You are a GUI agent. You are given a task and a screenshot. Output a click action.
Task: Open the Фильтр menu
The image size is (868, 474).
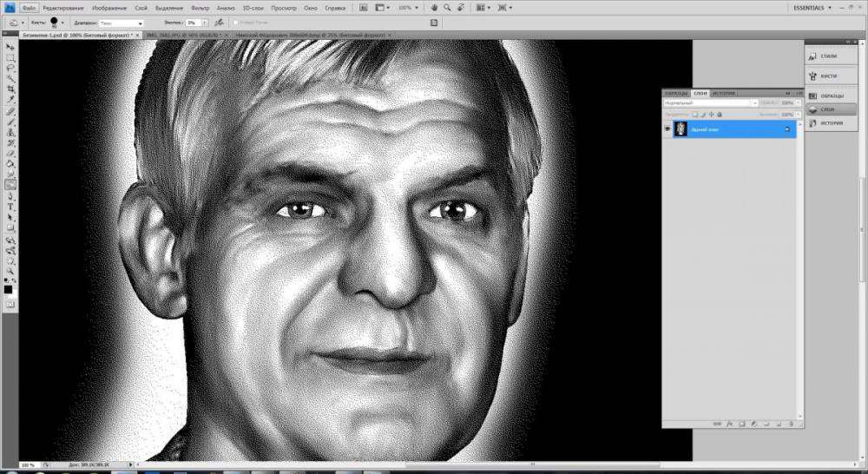pyautogui.click(x=200, y=8)
